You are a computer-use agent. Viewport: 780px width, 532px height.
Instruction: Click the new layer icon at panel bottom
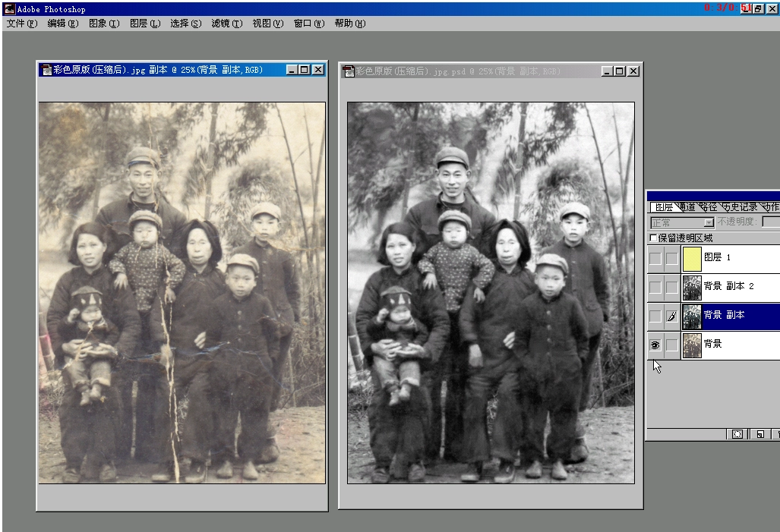point(759,434)
